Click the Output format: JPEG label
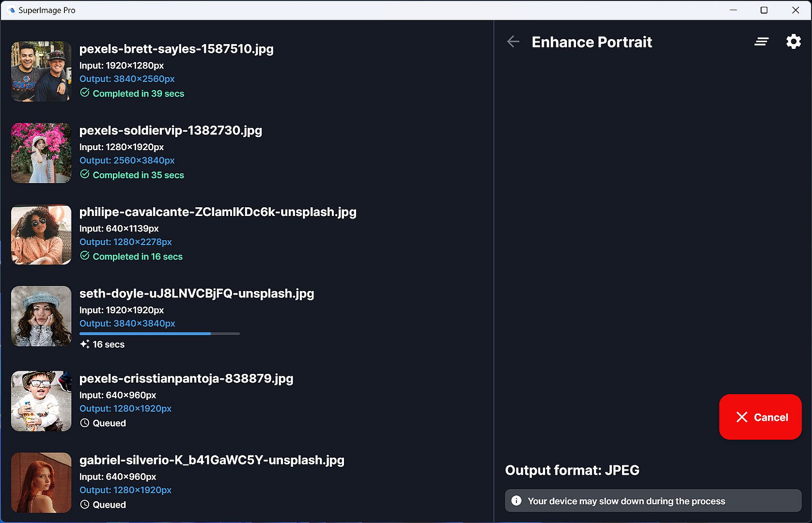The height and width of the screenshot is (523, 812). [572, 470]
